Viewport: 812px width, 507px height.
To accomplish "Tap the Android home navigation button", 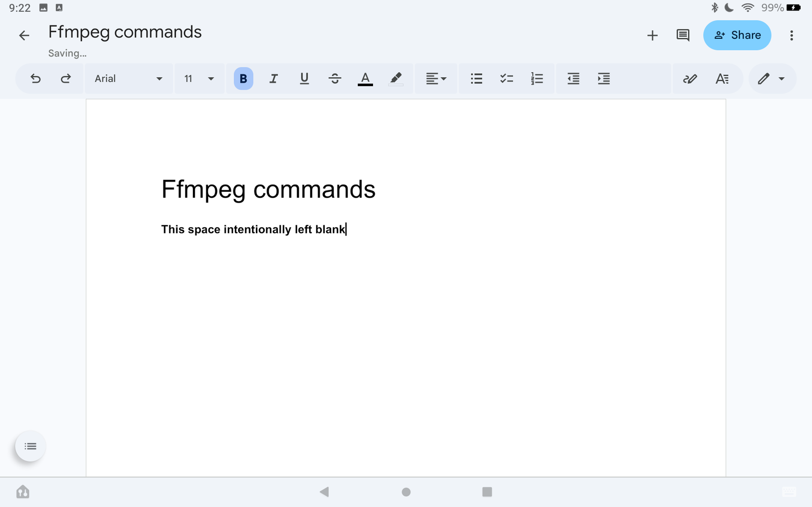I will click(x=406, y=492).
